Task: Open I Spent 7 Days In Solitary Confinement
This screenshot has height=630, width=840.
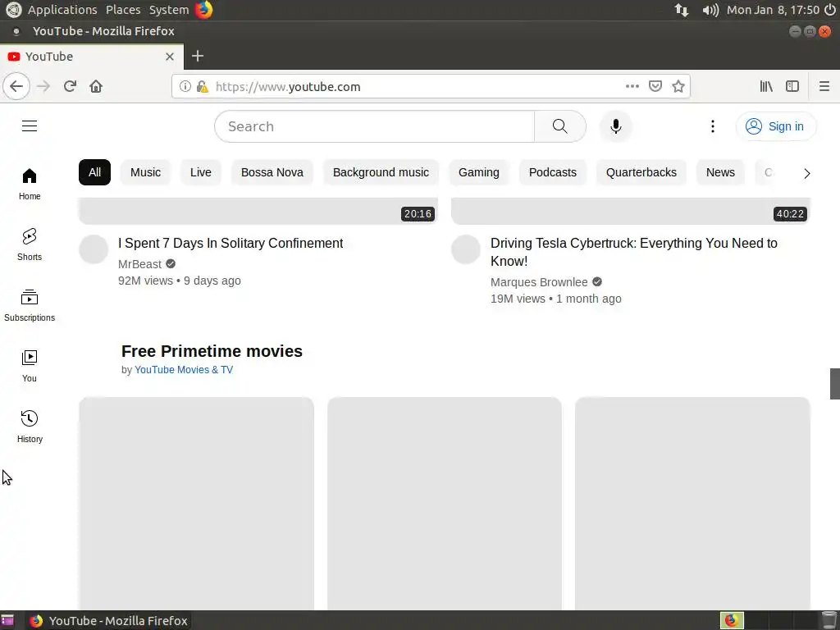Action: coord(231,243)
